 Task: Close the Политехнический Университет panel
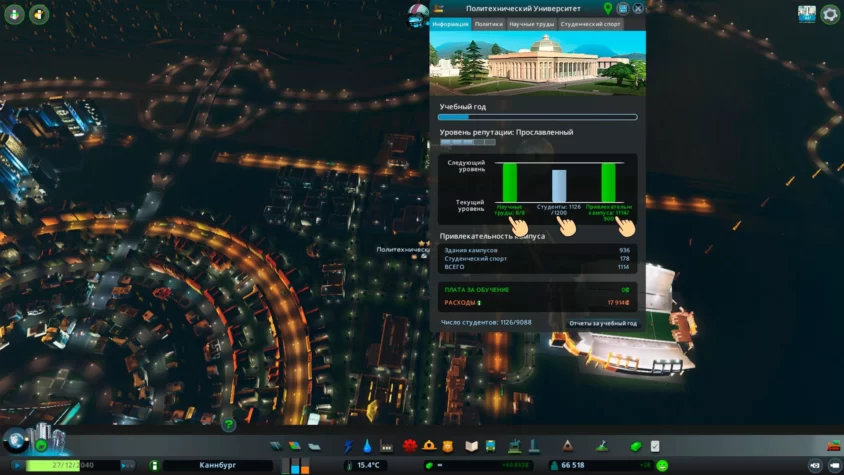(x=638, y=9)
